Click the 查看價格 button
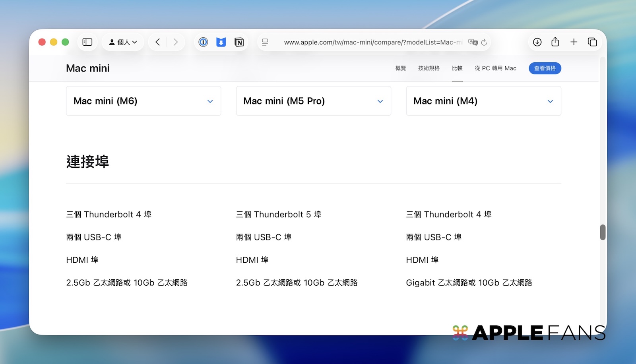This screenshot has width=636, height=364. click(545, 68)
